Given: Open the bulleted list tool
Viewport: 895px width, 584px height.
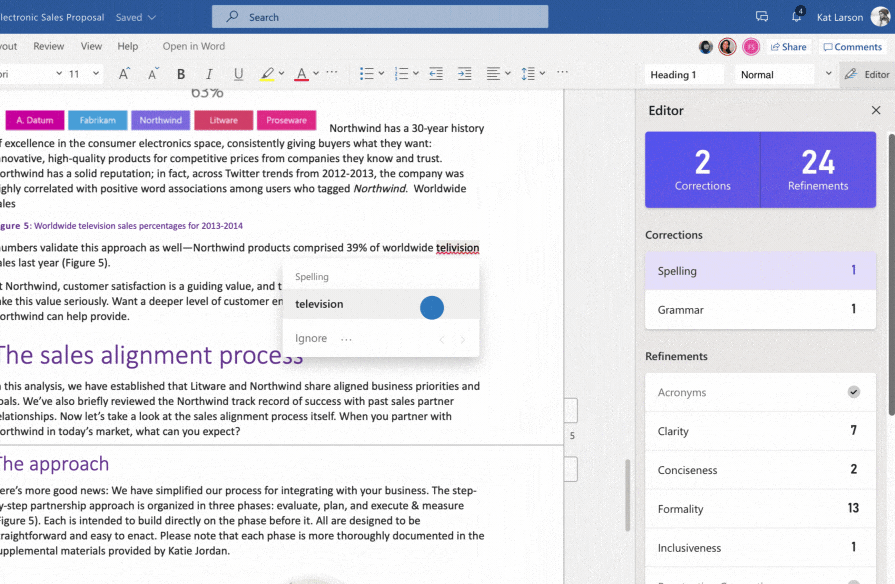Looking at the screenshot, I should pos(366,74).
